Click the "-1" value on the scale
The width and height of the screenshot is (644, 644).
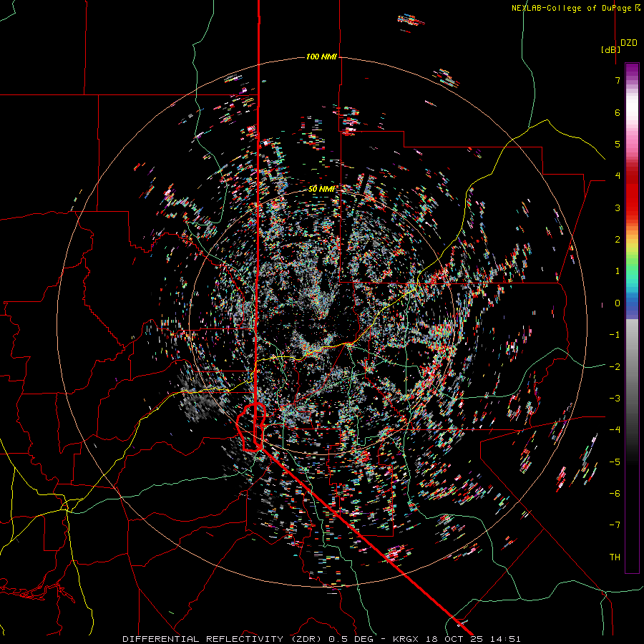click(615, 335)
